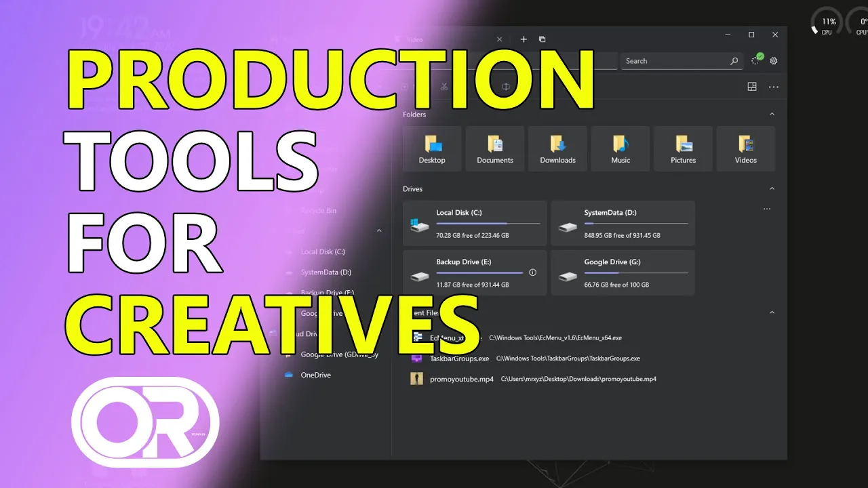Open the toolbar more options ellipsis

[x=774, y=87]
